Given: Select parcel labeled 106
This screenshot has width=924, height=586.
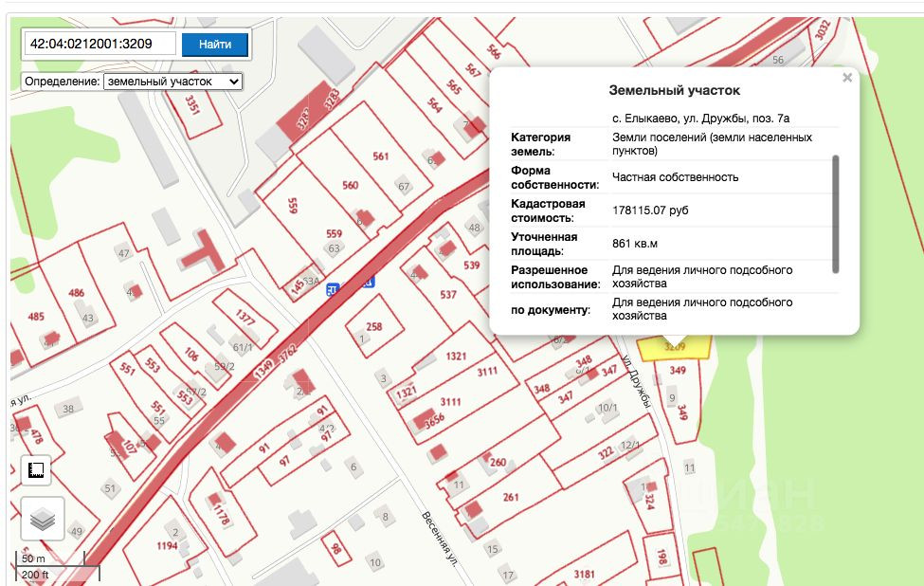Looking at the screenshot, I should click(x=191, y=354).
